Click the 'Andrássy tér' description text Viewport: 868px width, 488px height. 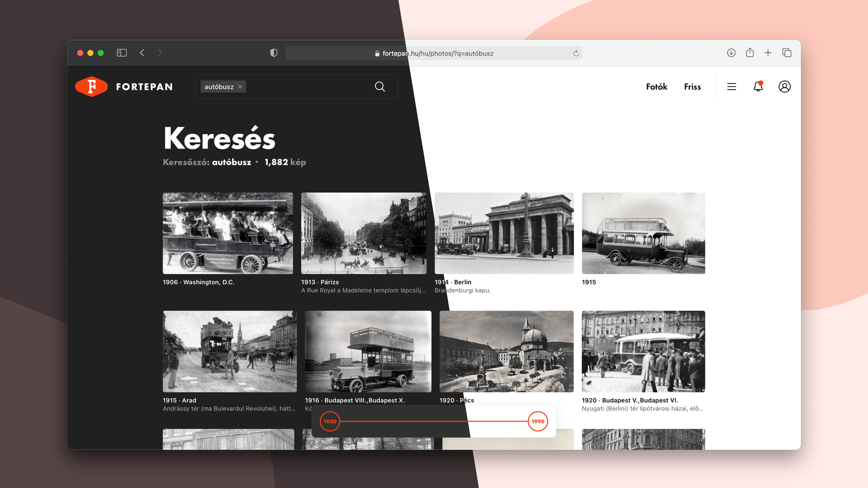[x=229, y=409]
